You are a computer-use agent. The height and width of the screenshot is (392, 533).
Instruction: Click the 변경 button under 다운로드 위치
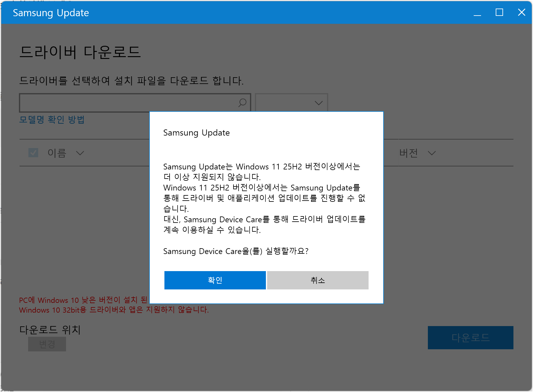pyautogui.click(x=47, y=344)
